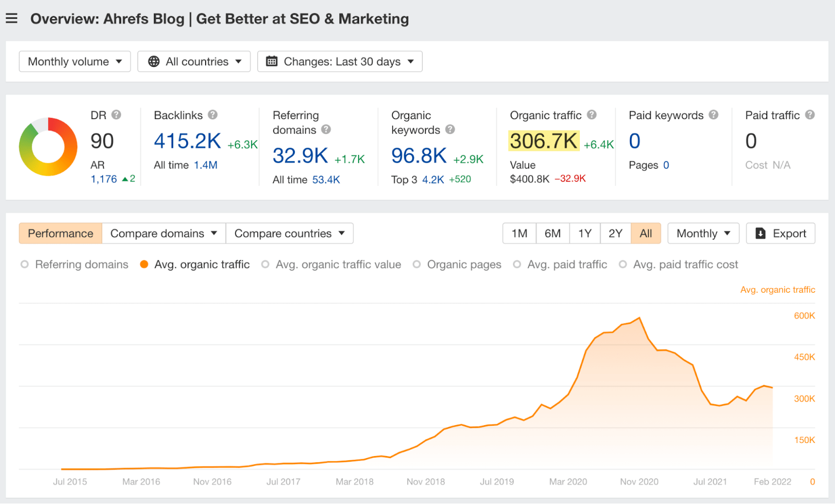
Task: Click the help icon beside Paid traffic
Action: [809, 115]
